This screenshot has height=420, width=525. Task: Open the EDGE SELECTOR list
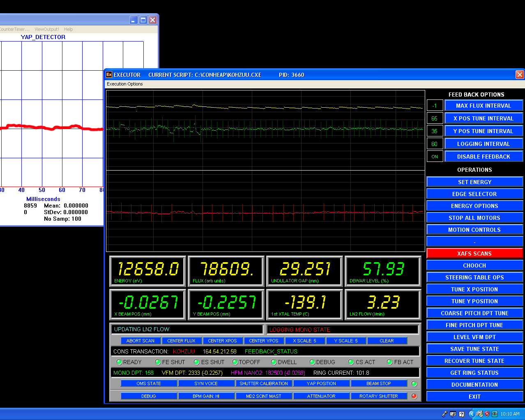pyautogui.click(x=474, y=194)
